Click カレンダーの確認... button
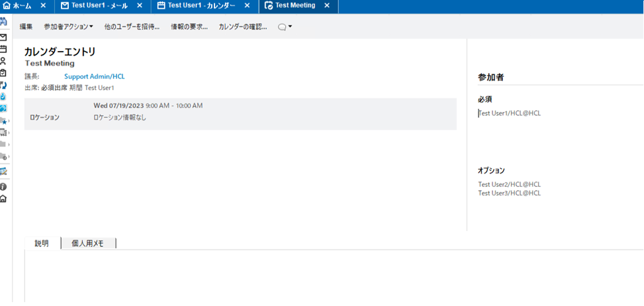This screenshot has width=644, height=306. [x=243, y=26]
